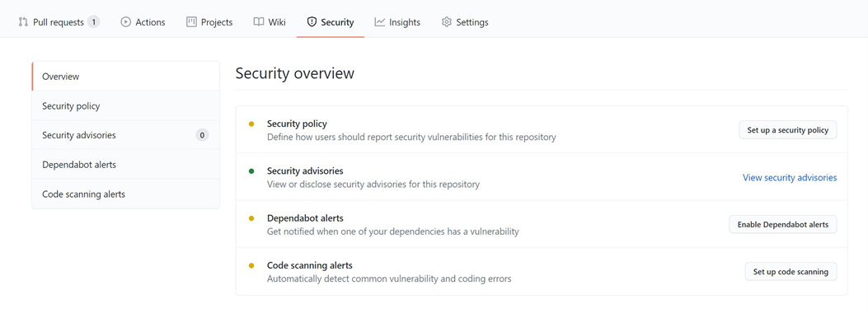Open Dependabot alerts in the sidebar

point(125,164)
